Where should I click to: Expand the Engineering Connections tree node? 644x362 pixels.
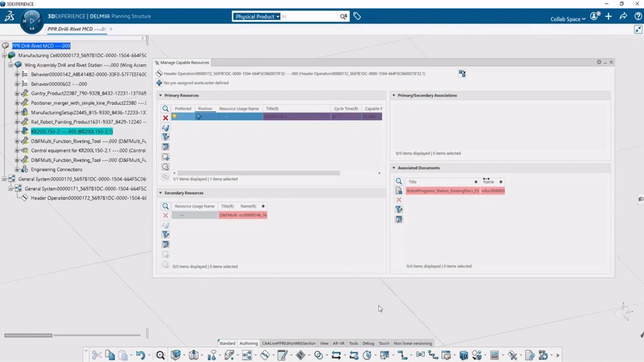tap(17, 170)
